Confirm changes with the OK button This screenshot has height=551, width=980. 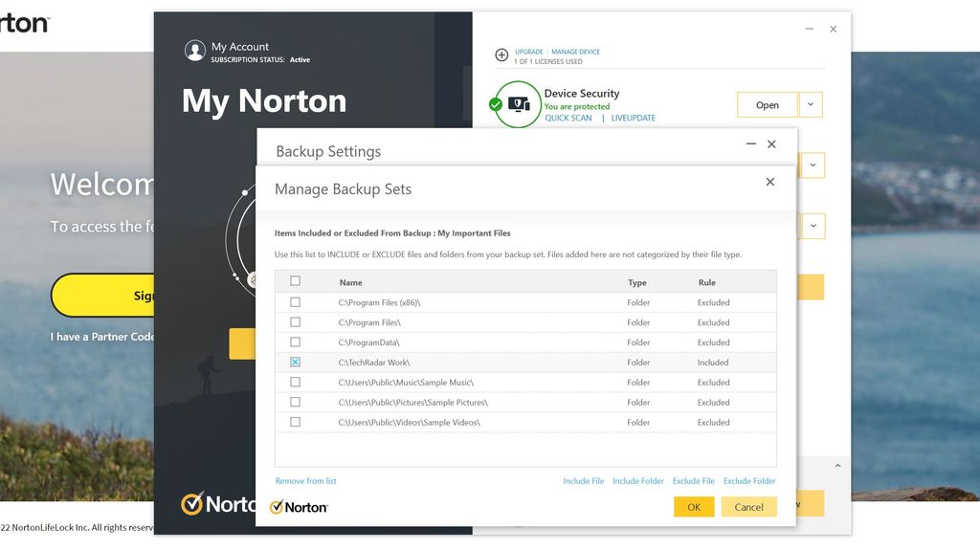coord(693,506)
